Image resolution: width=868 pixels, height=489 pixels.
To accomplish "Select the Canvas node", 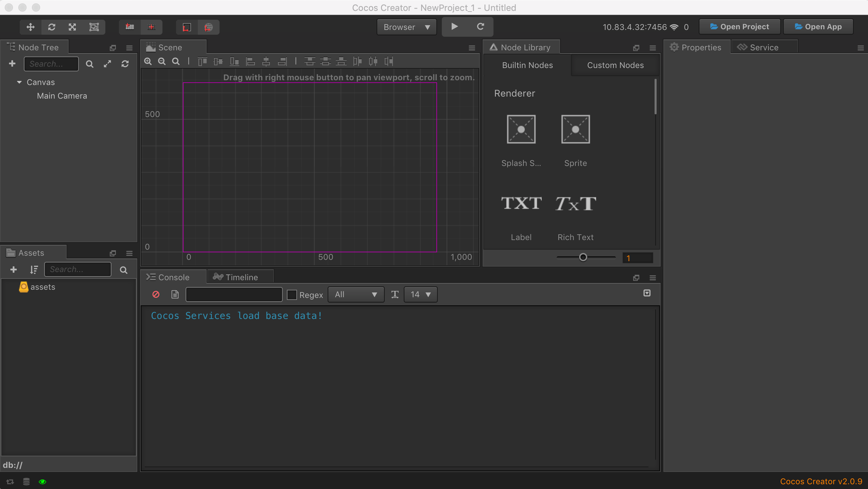I will [x=41, y=82].
